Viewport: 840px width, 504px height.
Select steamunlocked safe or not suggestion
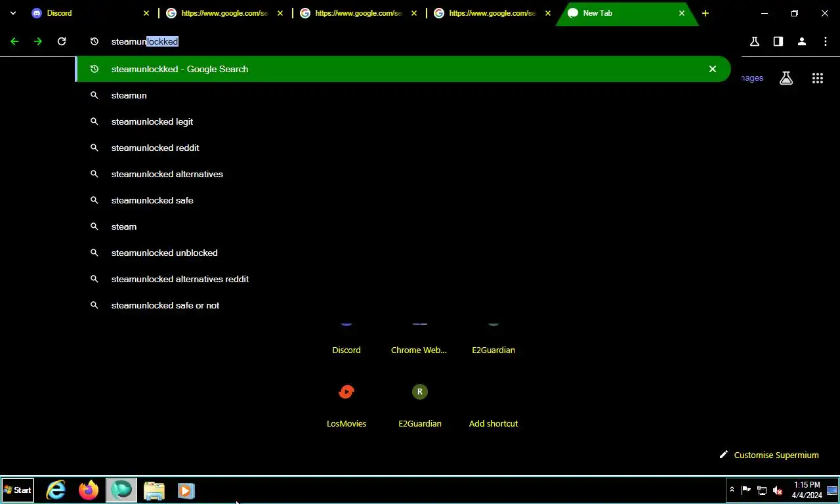pos(403,305)
